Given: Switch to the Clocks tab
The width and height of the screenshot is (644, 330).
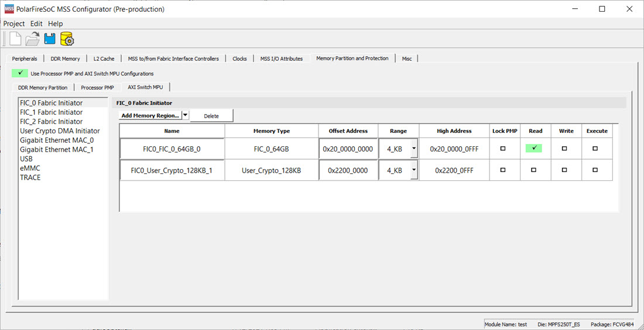Looking at the screenshot, I should tap(239, 59).
